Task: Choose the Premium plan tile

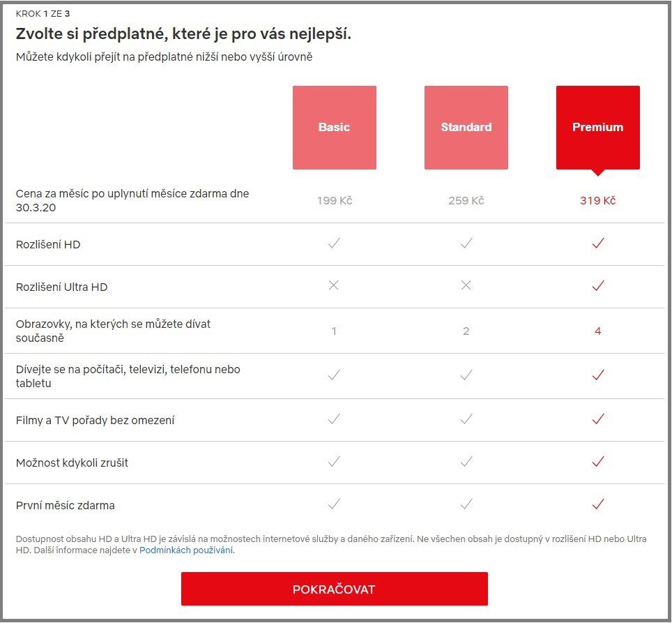Action: [597, 128]
